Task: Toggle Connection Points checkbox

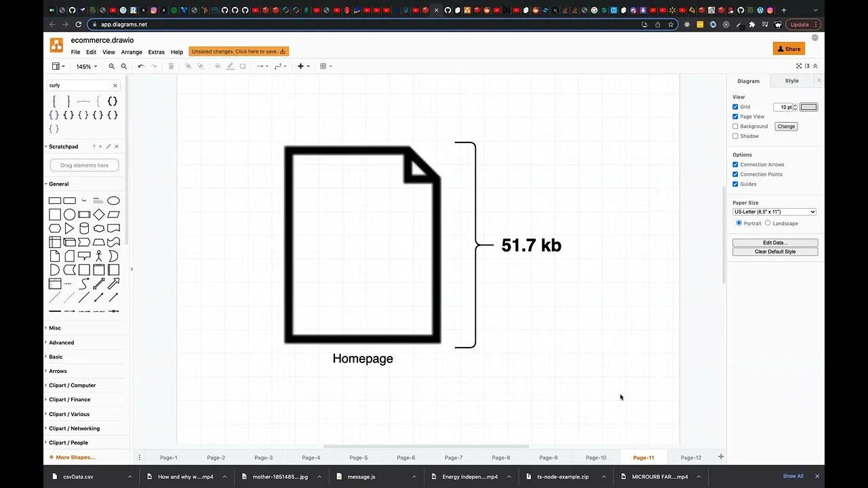Action: click(735, 174)
